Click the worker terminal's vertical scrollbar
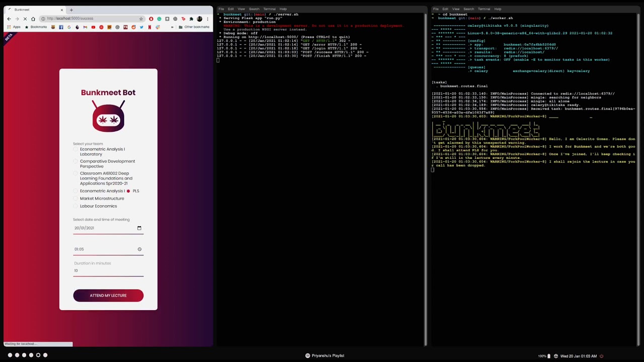 click(639, 178)
